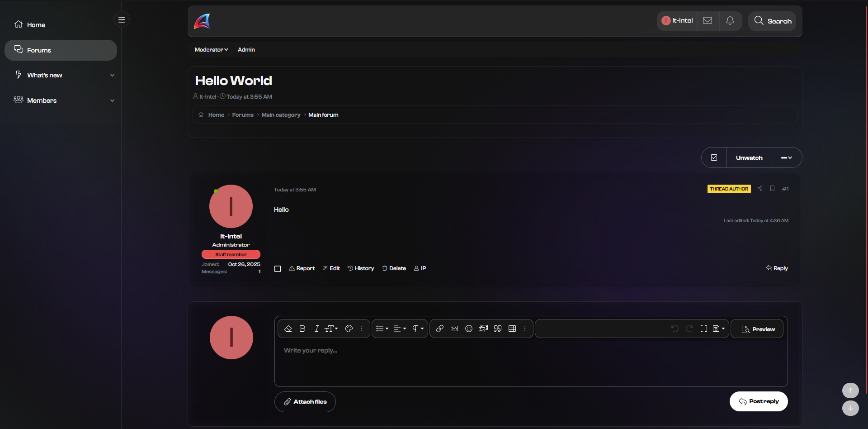Open the text color palette

point(349,329)
